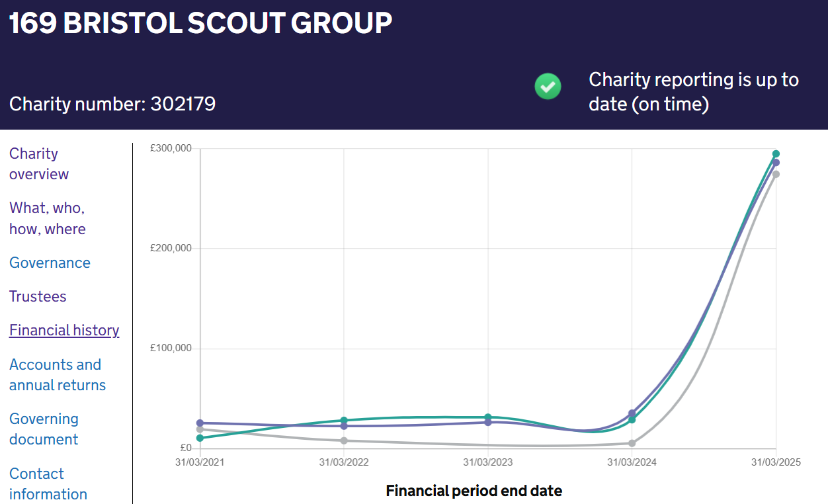Select the grey data point at 31/03/2025
The image size is (828, 504).
coord(776,174)
